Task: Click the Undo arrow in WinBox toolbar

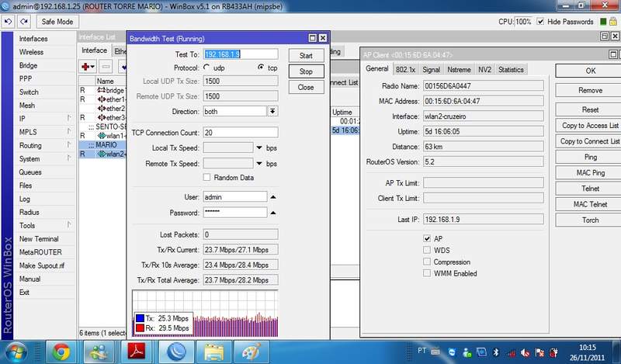Action: click(x=8, y=22)
